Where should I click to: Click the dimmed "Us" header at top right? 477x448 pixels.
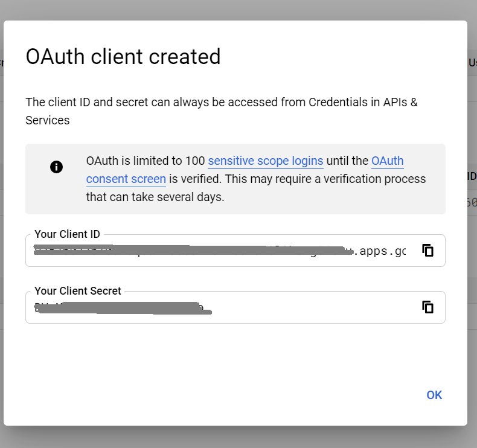coord(472,63)
